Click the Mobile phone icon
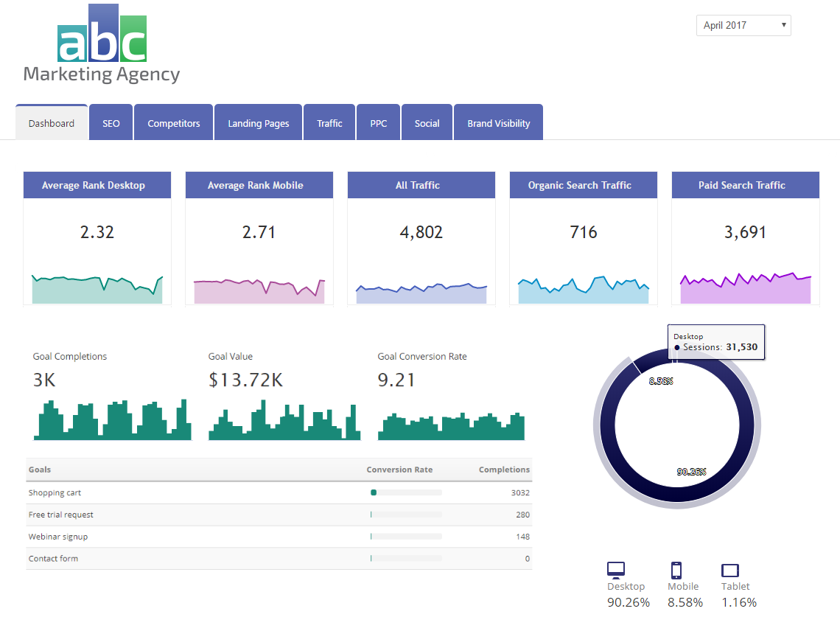 [x=676, y=570]
